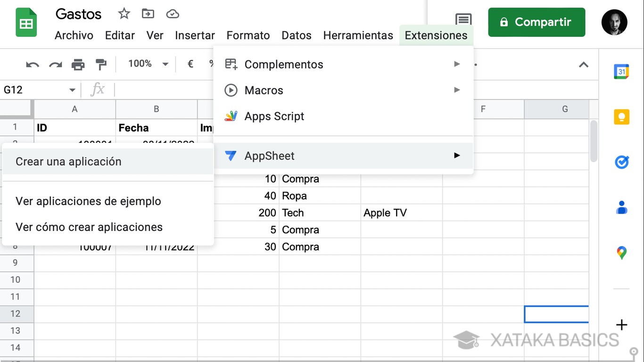
Task: Open Google Maps from the side panel
Action: pos(621,253)
